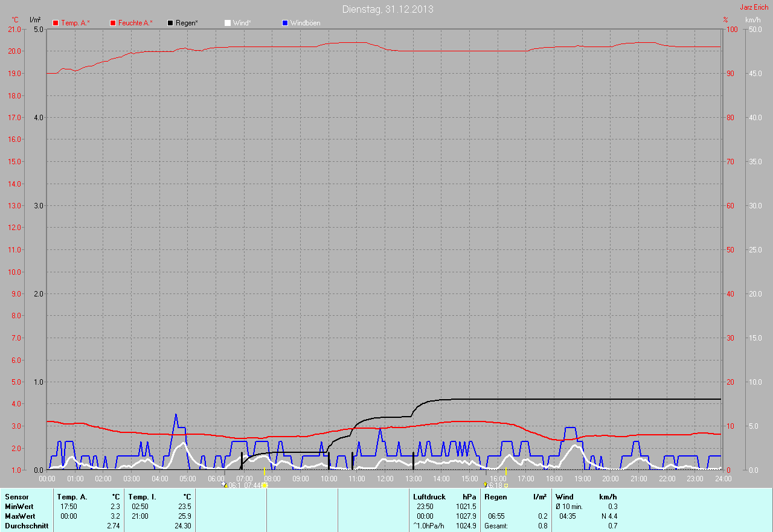This screenshot has height=532, width=773.
Task: Click the yellow sun icon after 07:44
Action: 265,485
